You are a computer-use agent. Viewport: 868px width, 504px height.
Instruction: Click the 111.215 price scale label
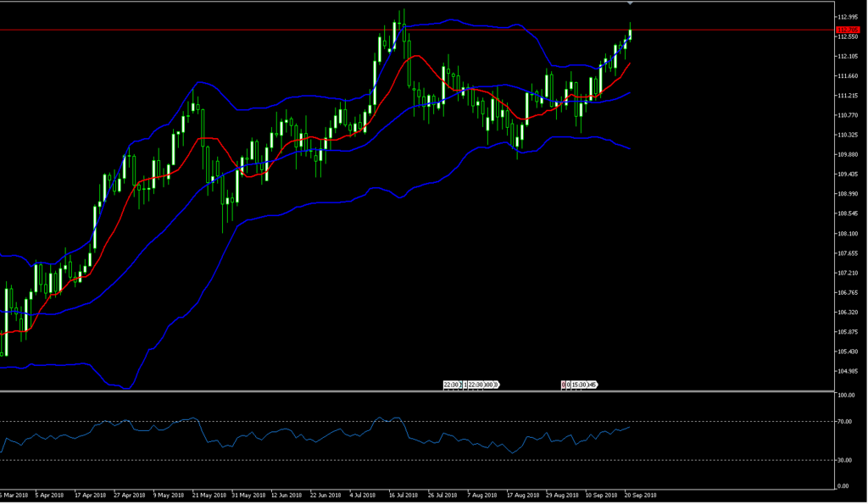[x=848, y=96]
